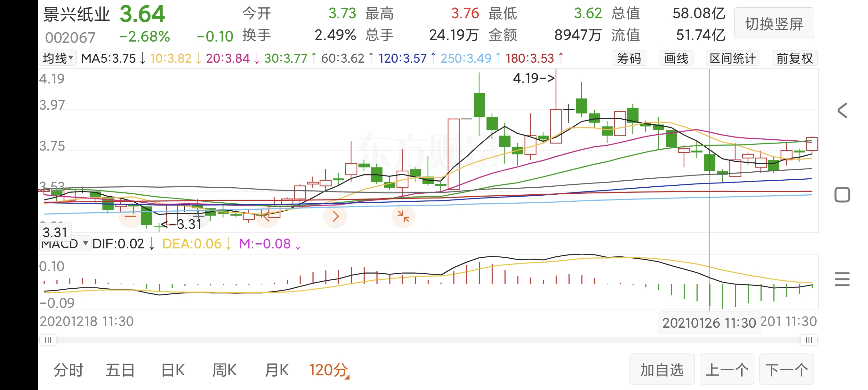
Task: Switch to 日K chart tab
Action: (173, 370)
